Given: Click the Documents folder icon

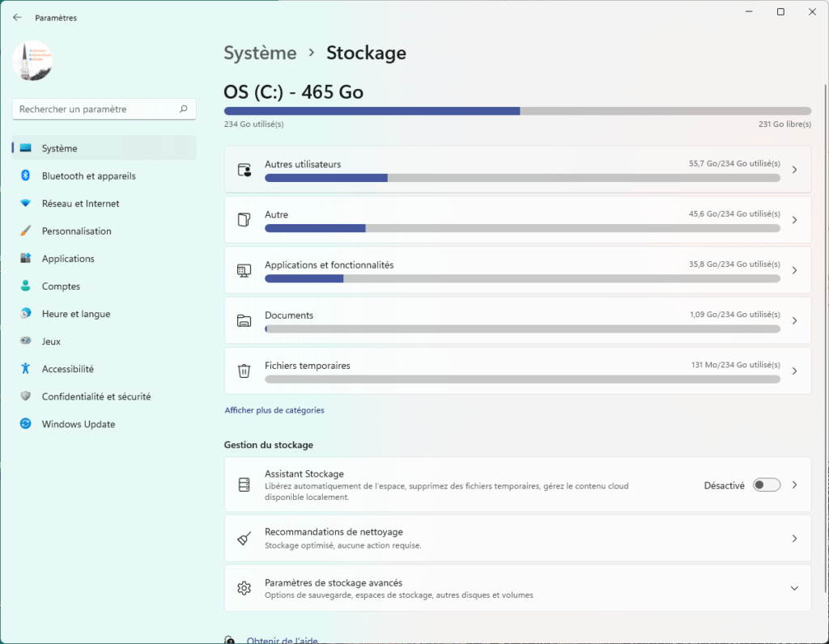Looking at the screenshot, I should 244,320.
